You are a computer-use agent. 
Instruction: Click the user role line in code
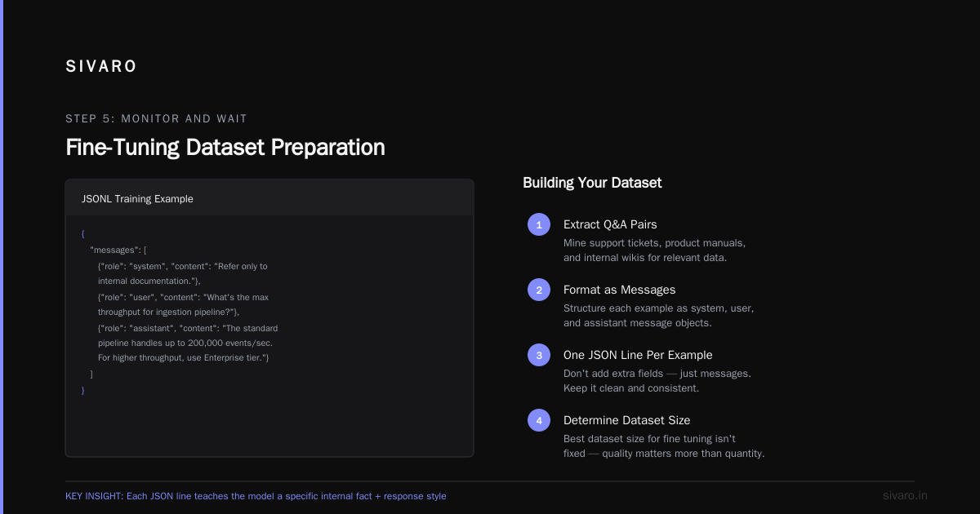[184, 297]
